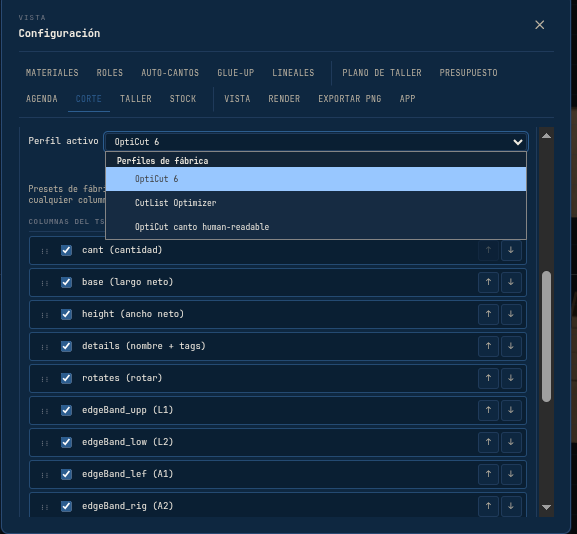Open the Taller tab
The width and height of the screenshot is (577, 534).
click(136, 99)
